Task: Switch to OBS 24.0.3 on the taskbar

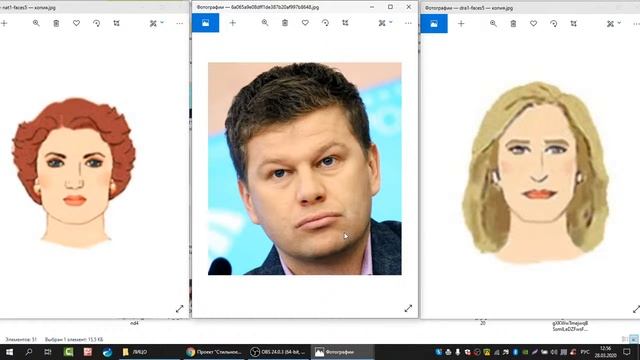Action: pos(278,352)
